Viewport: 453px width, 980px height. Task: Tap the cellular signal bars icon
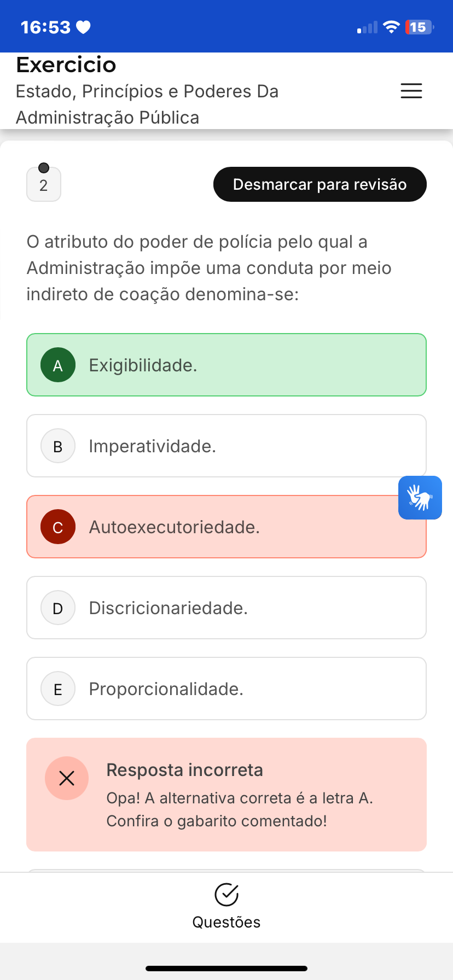(367, 27)
